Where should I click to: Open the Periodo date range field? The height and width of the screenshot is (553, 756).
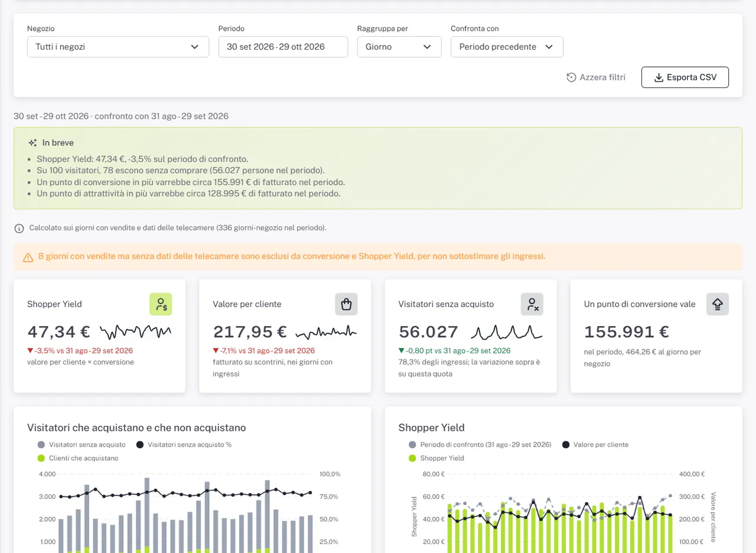[283, 47]
